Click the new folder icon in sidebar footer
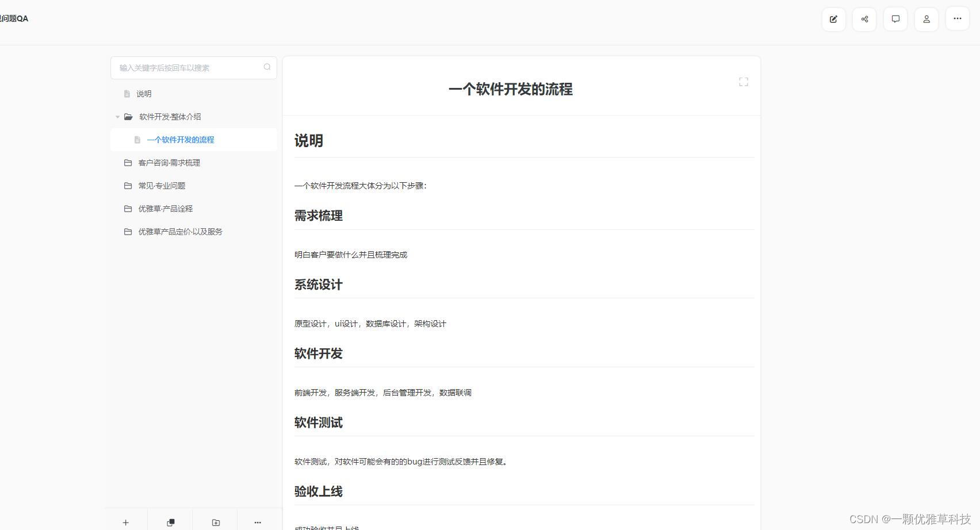 pyautogui.click(x=216, y=523)
